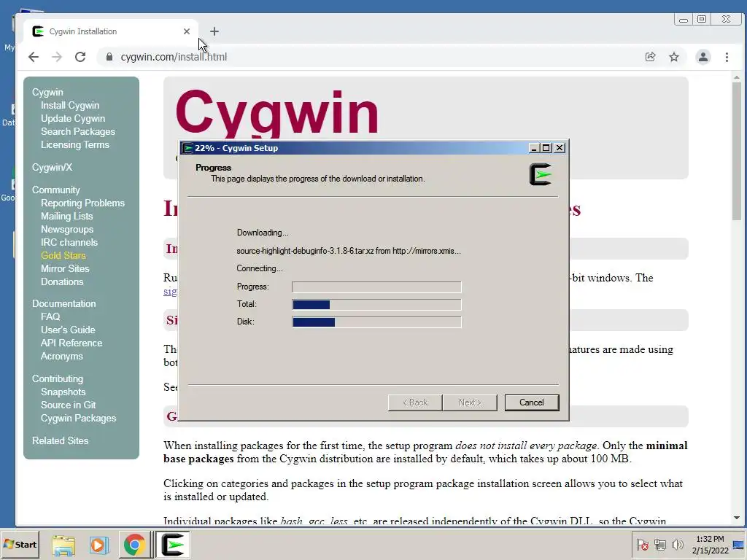Reload the Cygwin install page
This screenshot has height=560, width=747.
(80, 57)
